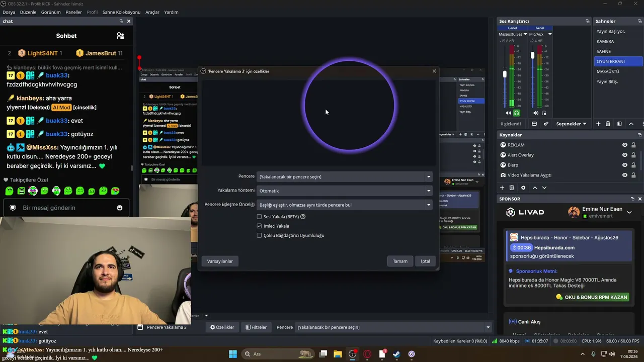Open the Sahne Koleksiyonu menu

tap(121, 12)
